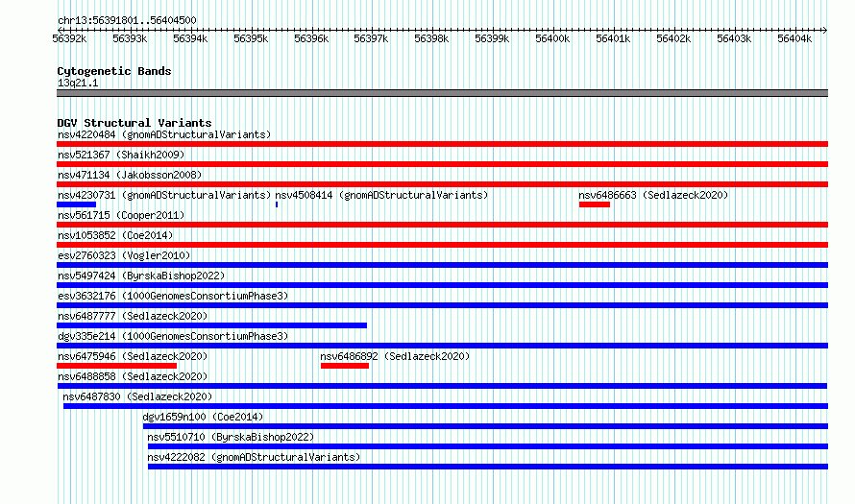Select the short red bar under nsv6486663
The image size is (855, 504).
coord(595,204)
